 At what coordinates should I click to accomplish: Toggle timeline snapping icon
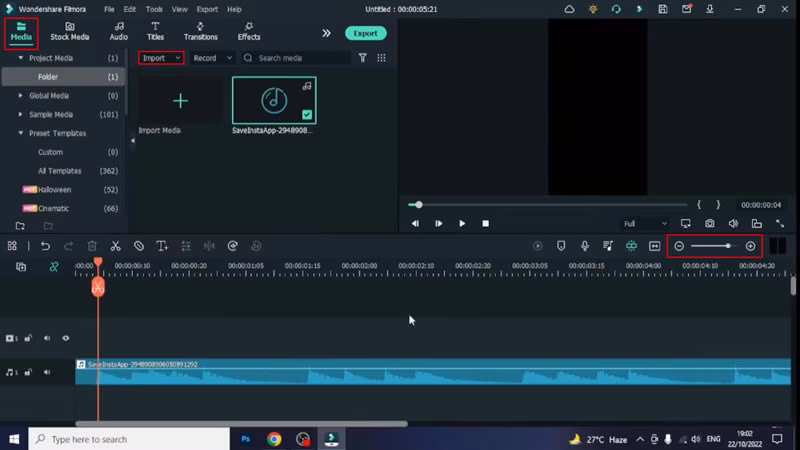(x=631, y=246)
